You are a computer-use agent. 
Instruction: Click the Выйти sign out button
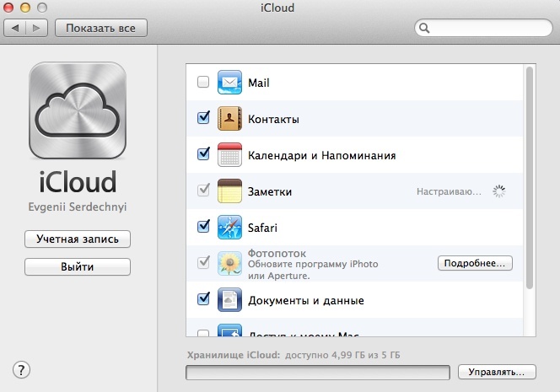click(x=78, y=266)
